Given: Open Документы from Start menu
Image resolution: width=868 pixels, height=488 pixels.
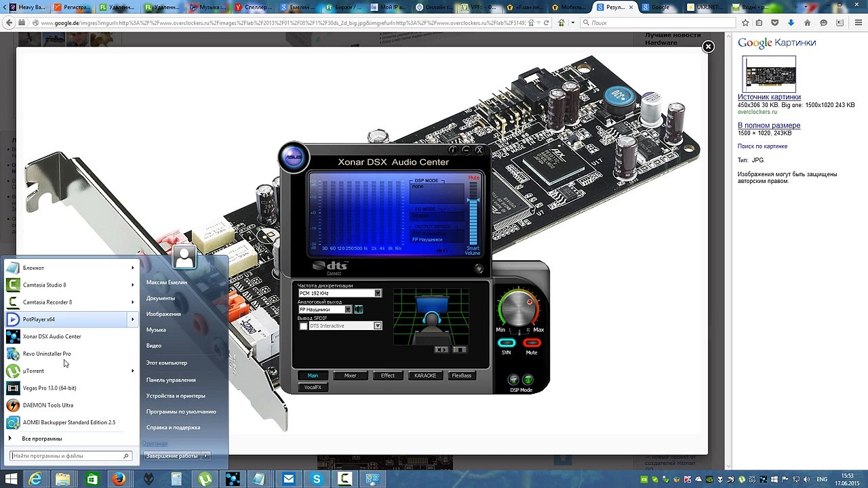Looking at the screenshot, I should (161, 298).
